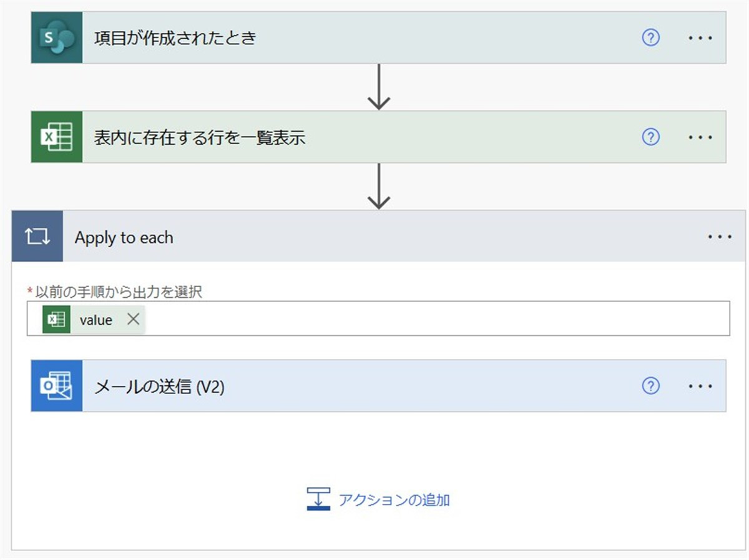
Task: Open the Apply to each ellipsis menu
Action: (x=720, y=237)
